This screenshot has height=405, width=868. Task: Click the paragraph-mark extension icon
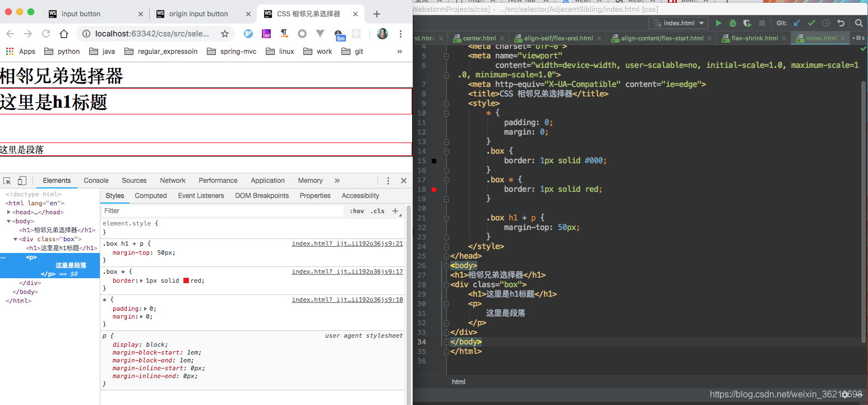(284, 34)
